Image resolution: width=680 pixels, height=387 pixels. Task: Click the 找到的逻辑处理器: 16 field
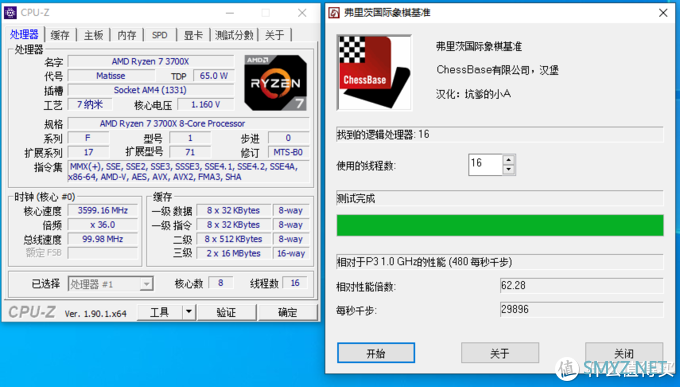[x=500, y=134]
